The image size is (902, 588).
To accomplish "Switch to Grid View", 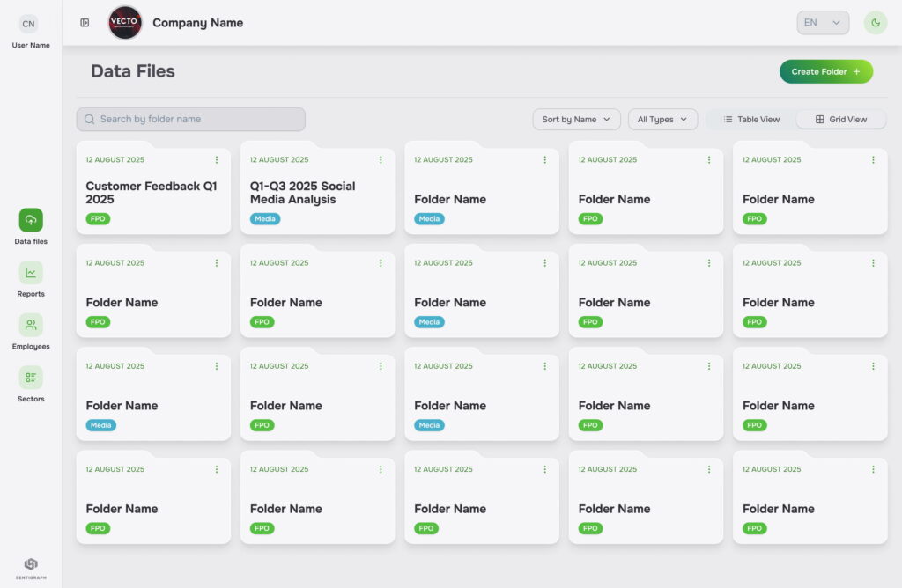I will click(x=840, y=120).
